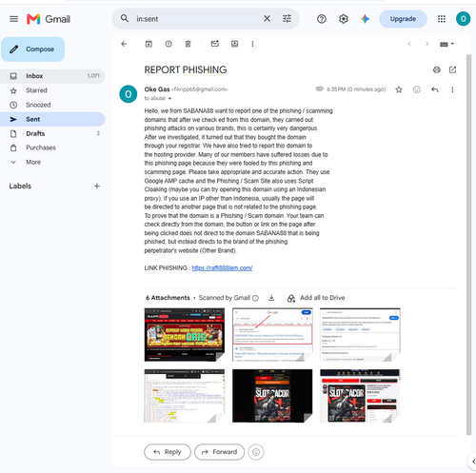The image size is (476, 473).
Task: Clear the in:sent search query
Action: 267,19
